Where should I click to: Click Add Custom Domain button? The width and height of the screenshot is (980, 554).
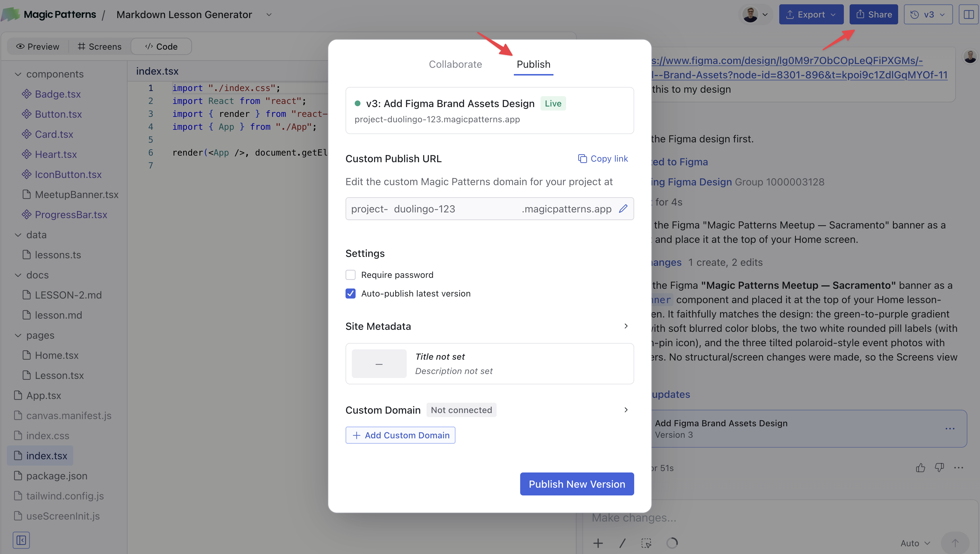[x=400, y=435]
